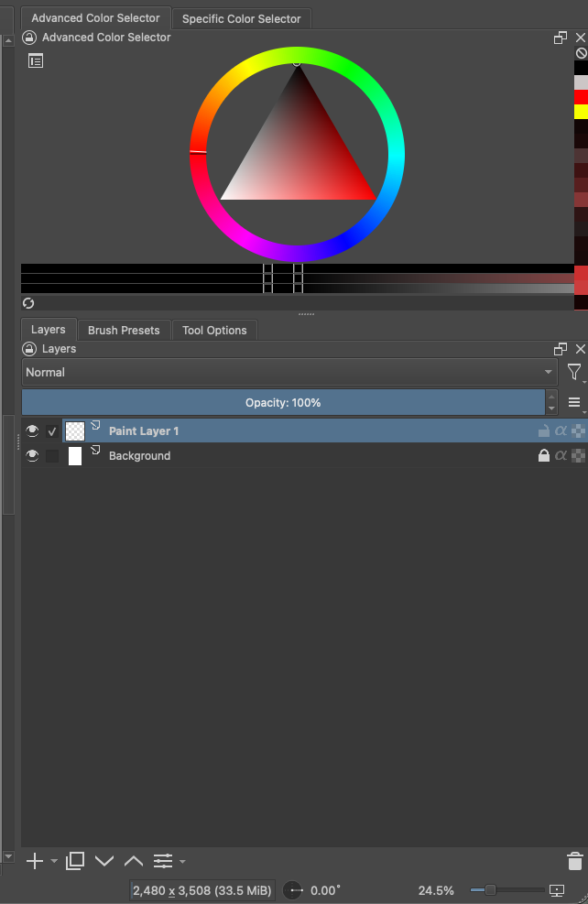Float the Advanced Color Selector docker
This screenshot has height=904, width=588.
[x=560, y=38]
